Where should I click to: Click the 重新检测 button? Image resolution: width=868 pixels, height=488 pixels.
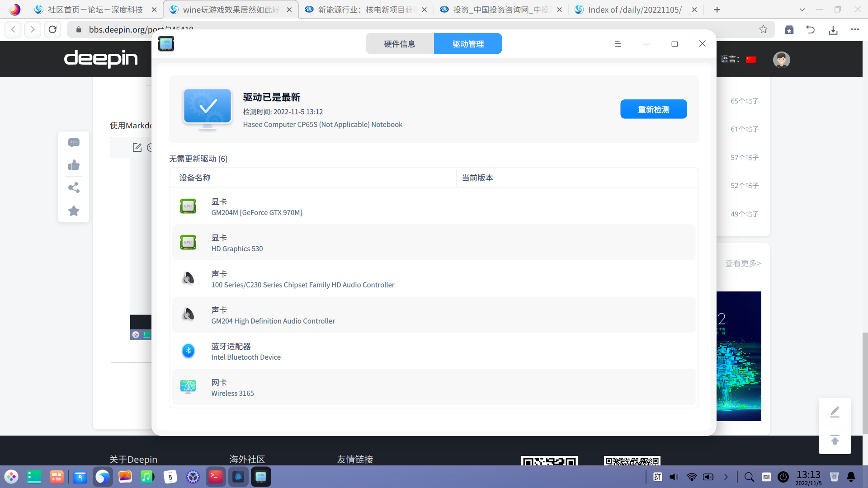[653, 109]
